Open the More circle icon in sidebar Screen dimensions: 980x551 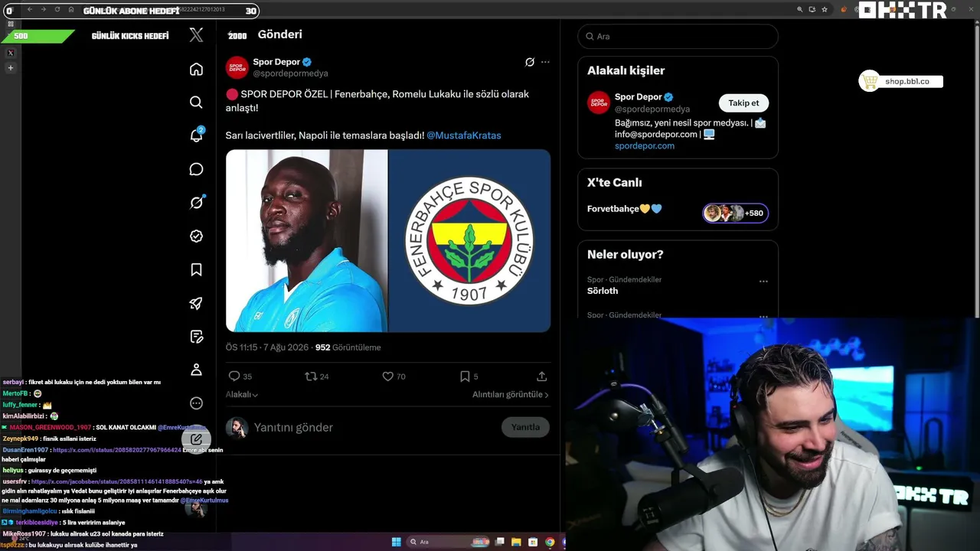[x=196, y=403]
